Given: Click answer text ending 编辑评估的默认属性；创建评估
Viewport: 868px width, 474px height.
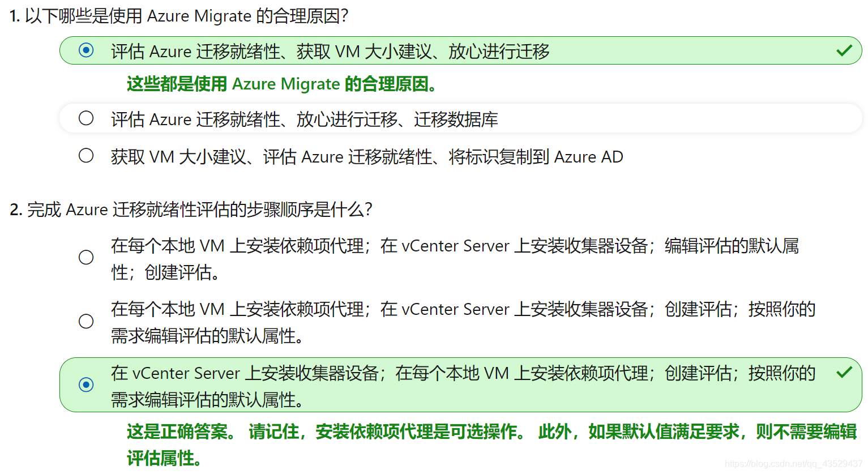Looking at the screenshot, I should point(455,259).
